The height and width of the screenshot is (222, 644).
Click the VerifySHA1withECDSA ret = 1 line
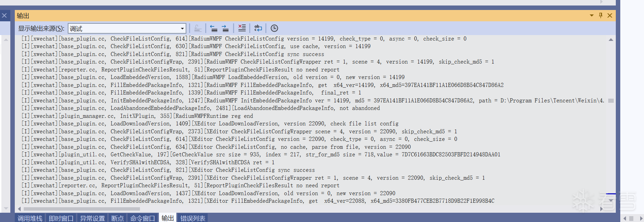[148, 163]
